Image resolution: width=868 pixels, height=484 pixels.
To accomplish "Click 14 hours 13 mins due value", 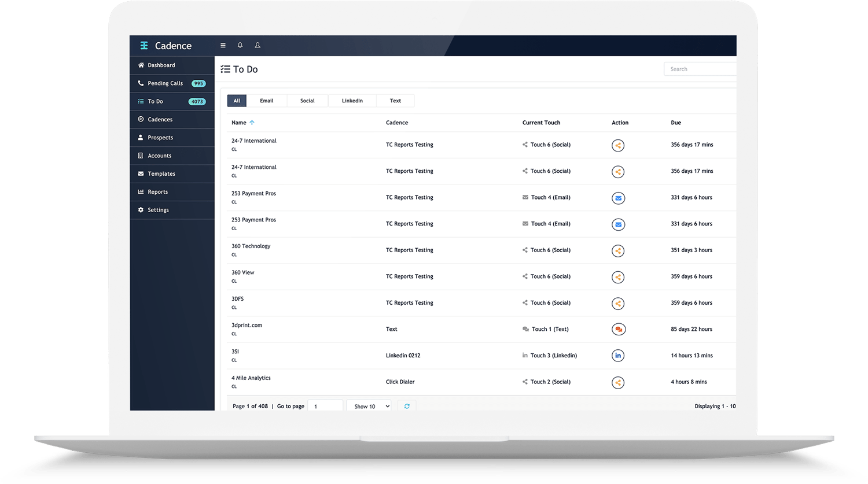I will (692, 356).
